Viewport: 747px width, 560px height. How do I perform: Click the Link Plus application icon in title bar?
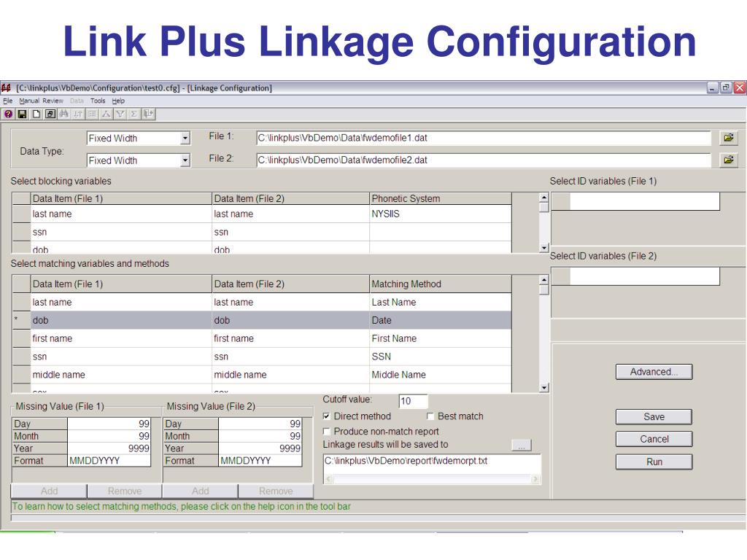click(x=6, y=87)
